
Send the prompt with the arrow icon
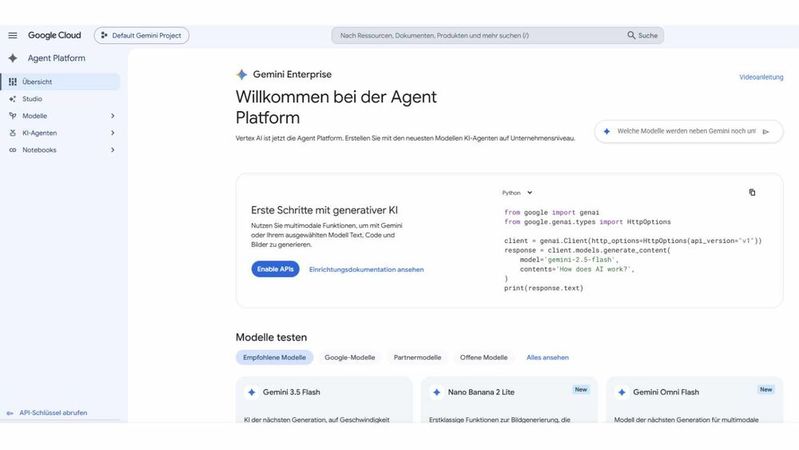pos(766,131)
